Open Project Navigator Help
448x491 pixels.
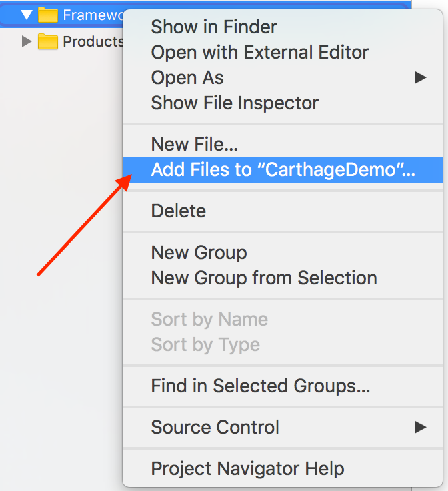[248, 468]
